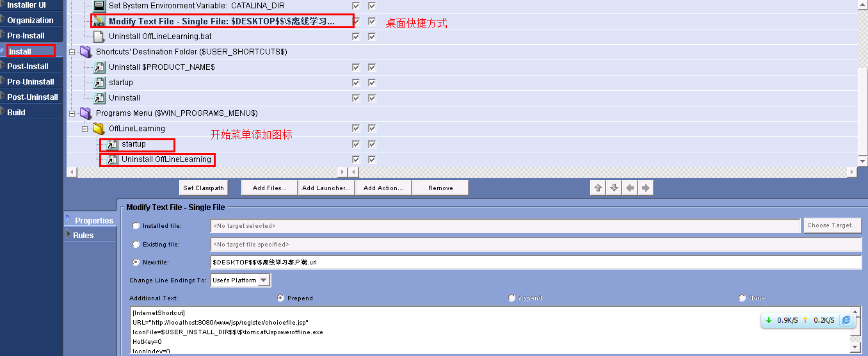
Task: Click the yellow OffLineLearning folder icon
Action: [x=99, y=129]
